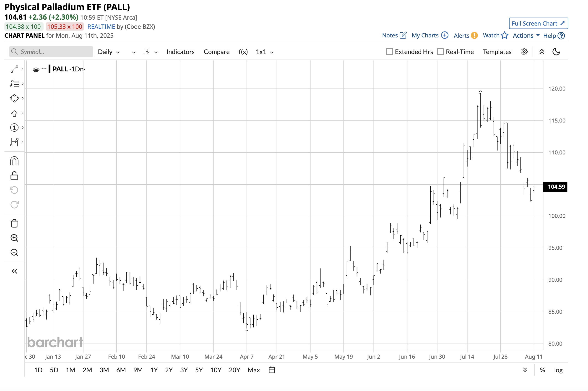Image resolution: width=588 pixels, height=391 pixels.
Task: Select the 1D time range
Action: pos(38,370)
